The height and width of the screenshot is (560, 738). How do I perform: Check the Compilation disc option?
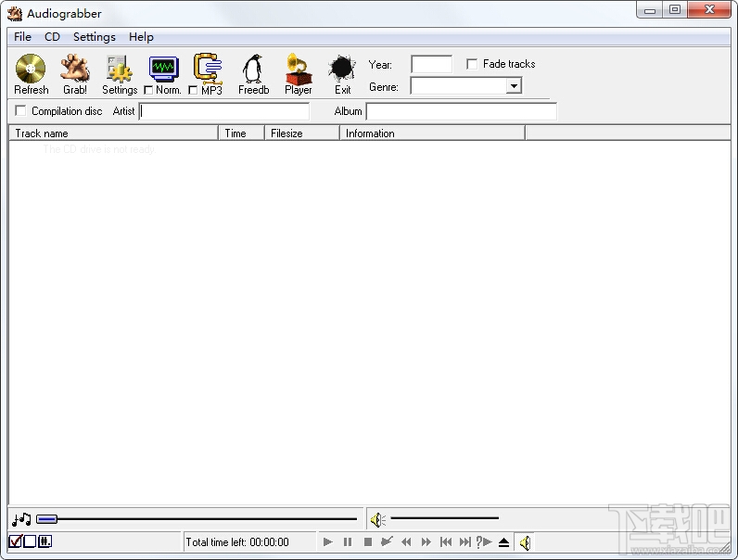coord(20,110)
